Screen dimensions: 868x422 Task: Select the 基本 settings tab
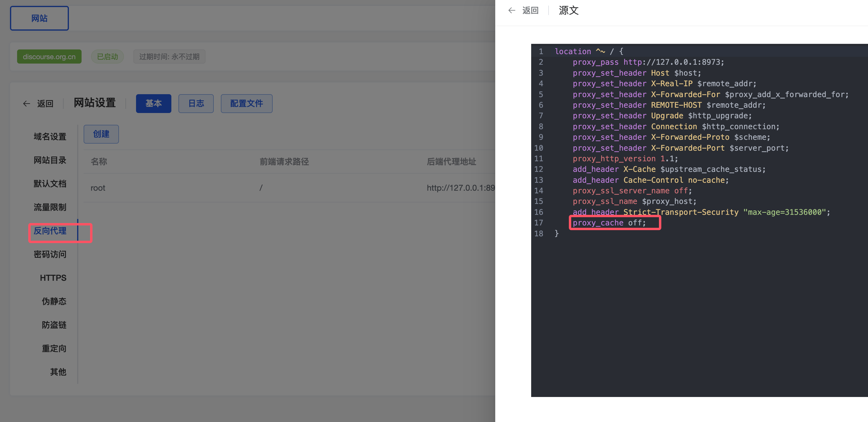coord(153,103)
